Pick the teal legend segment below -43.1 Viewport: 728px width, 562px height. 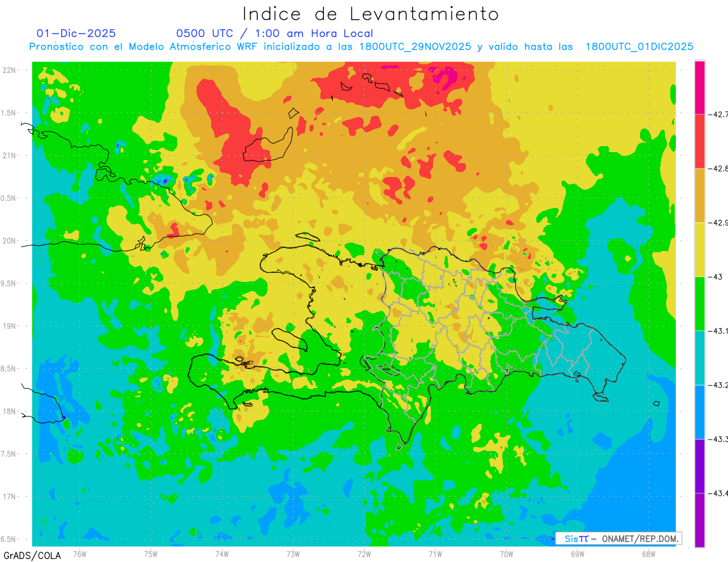click(x=699, y=358)
